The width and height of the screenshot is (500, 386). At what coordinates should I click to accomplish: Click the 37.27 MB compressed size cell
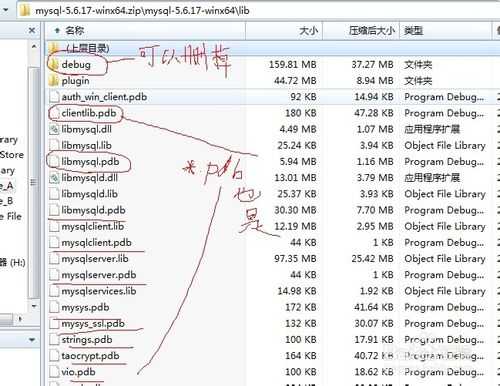(x=373, y=64)
